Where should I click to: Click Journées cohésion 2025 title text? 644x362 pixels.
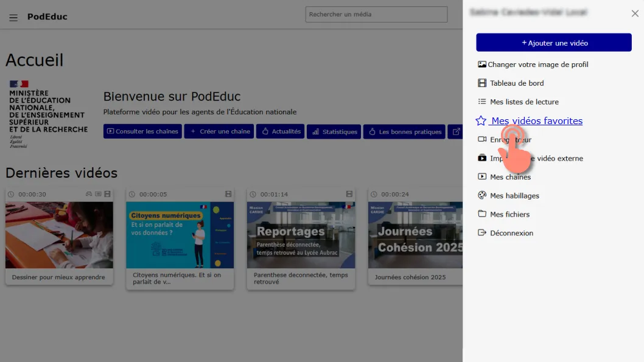tap(410, 277)
